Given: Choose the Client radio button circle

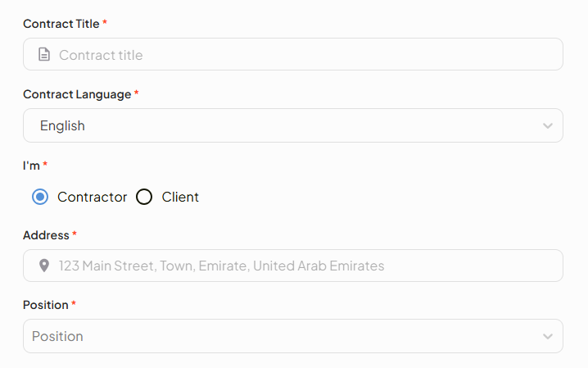Looking at the screenshot, I should point(144,197).
